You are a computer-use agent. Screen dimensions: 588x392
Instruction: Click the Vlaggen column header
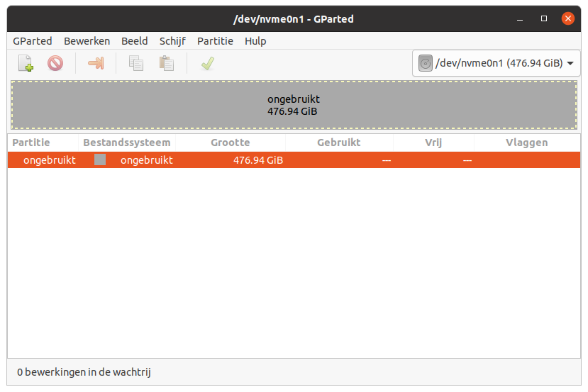click(526, 142)
